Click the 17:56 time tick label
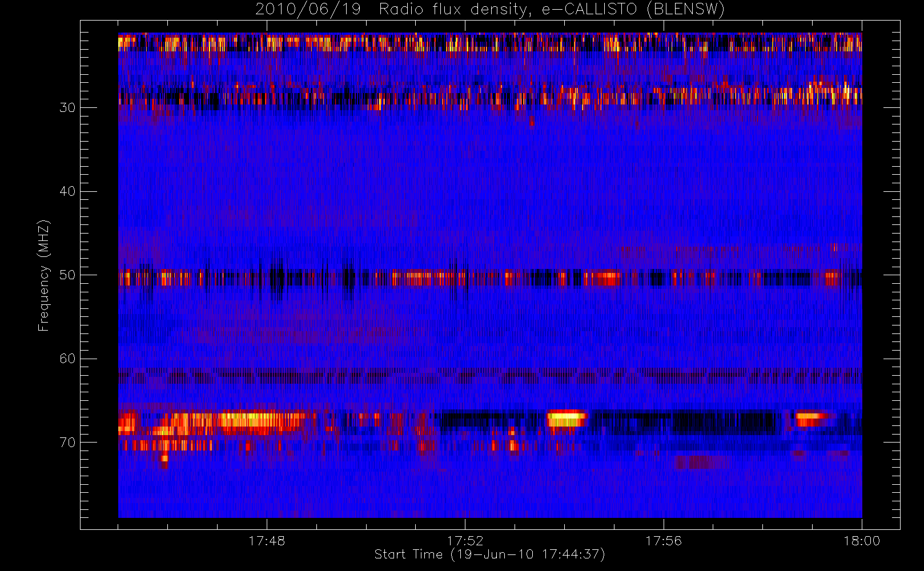 (x=664, y=541)
